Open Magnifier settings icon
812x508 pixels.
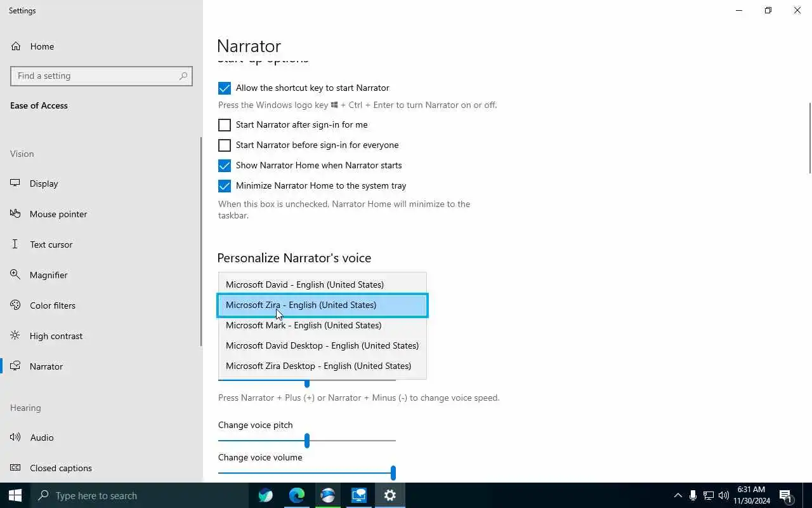[16, 275]
